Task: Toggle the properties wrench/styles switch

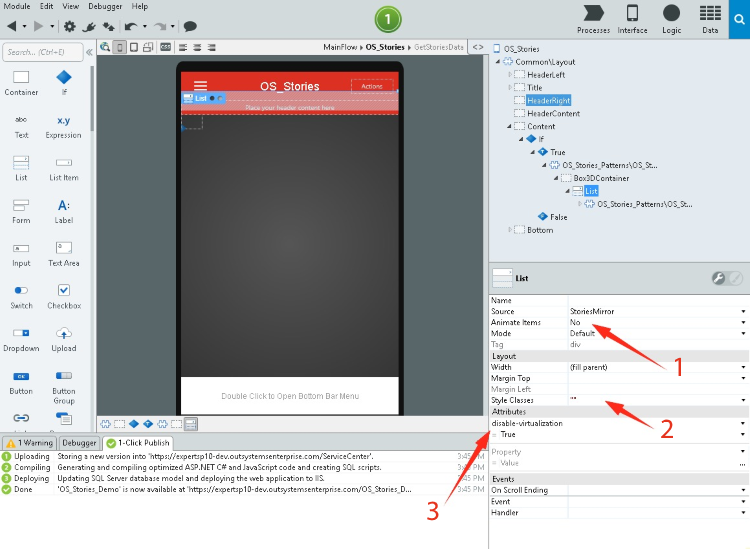Action: [x=727, y=278]
